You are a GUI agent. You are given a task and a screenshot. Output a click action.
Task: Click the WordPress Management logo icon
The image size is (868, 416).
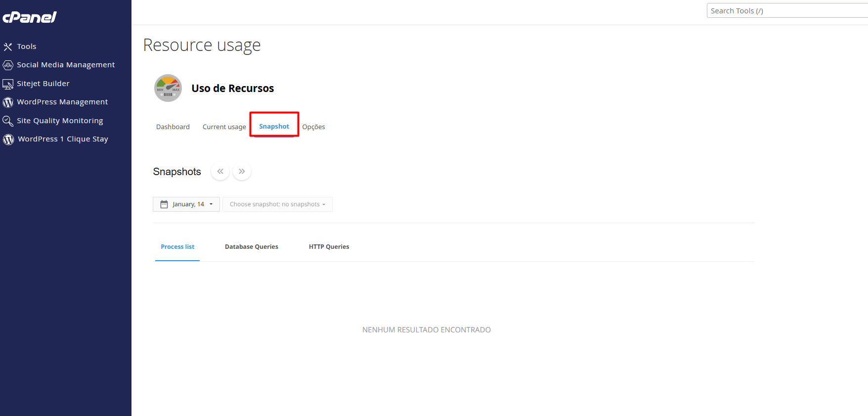pyautogui.click(x=8, y=102)
